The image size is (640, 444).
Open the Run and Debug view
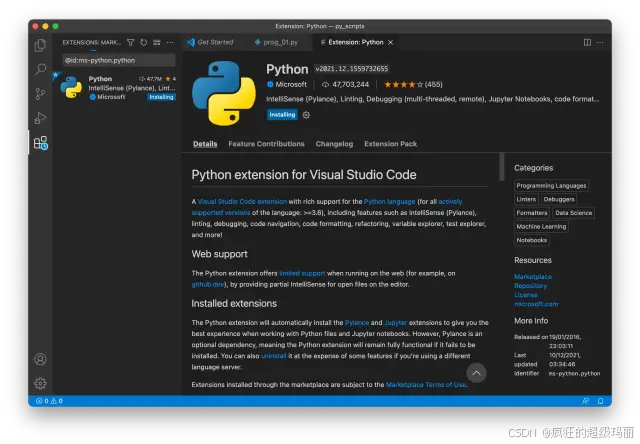click(40, 118)
